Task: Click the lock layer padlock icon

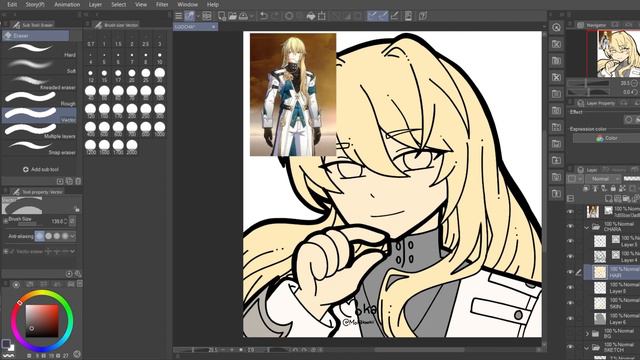Action: 613,188
